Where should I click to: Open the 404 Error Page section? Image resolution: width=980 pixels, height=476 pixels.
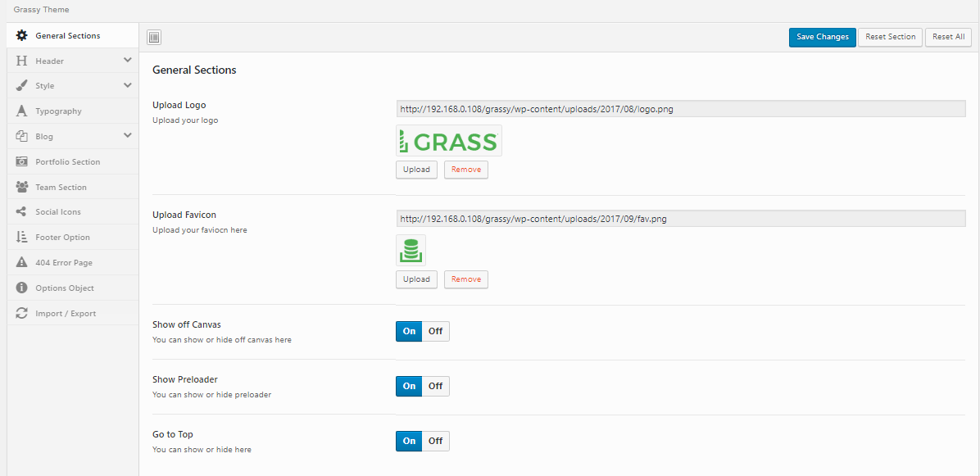(72, 262)
